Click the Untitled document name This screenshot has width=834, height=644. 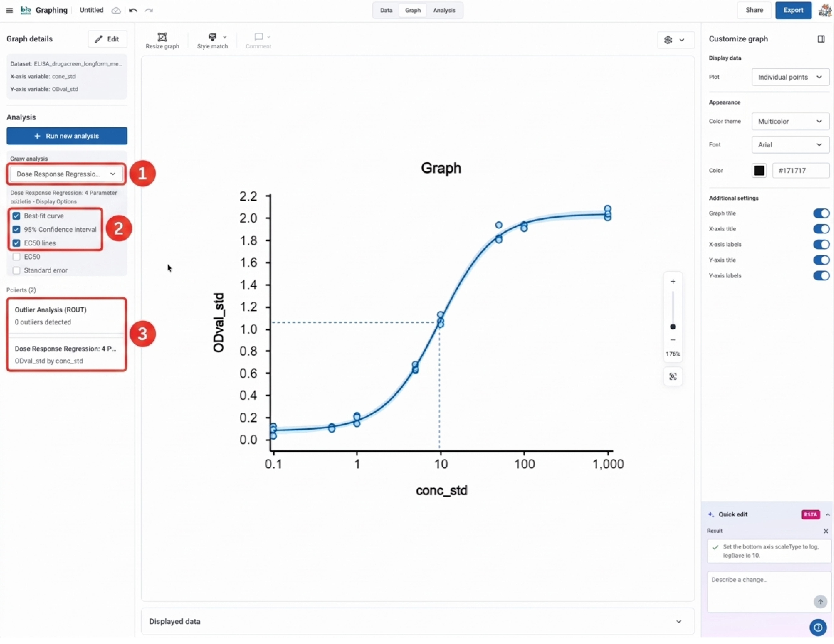(92, 10)
